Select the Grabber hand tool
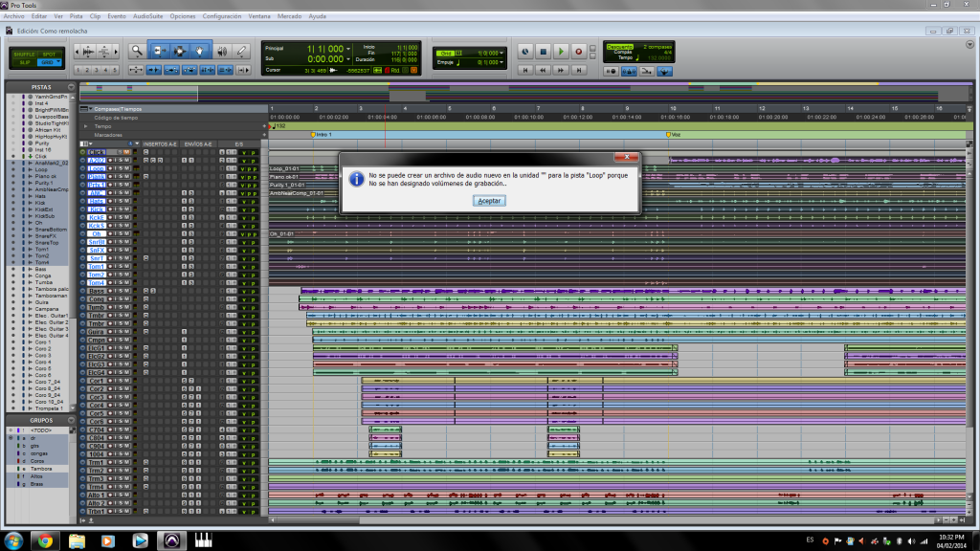Viewport: 980px width, 551px height. 201,50
